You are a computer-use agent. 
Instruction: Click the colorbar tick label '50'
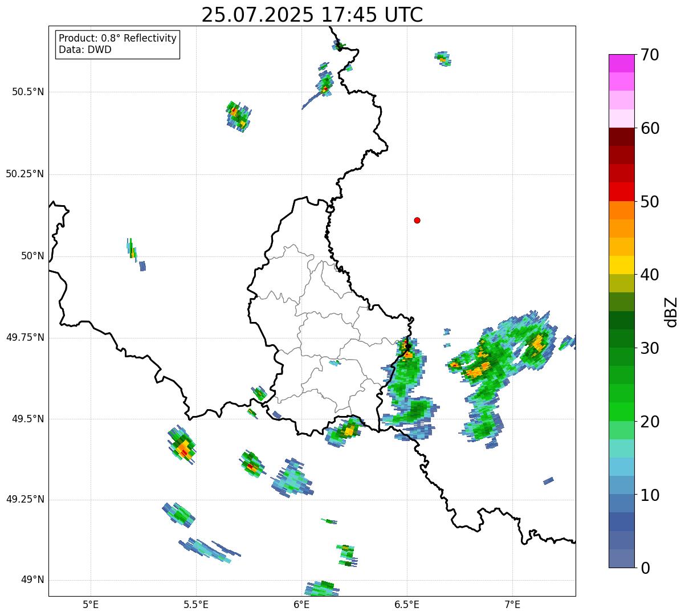click(650, 202)
